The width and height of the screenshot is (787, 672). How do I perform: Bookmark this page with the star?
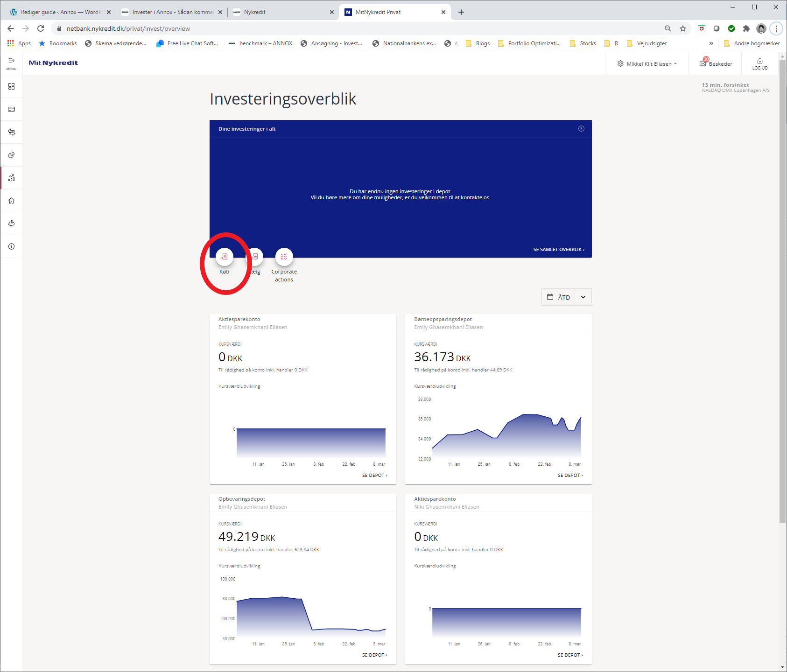tap(683, 28)
